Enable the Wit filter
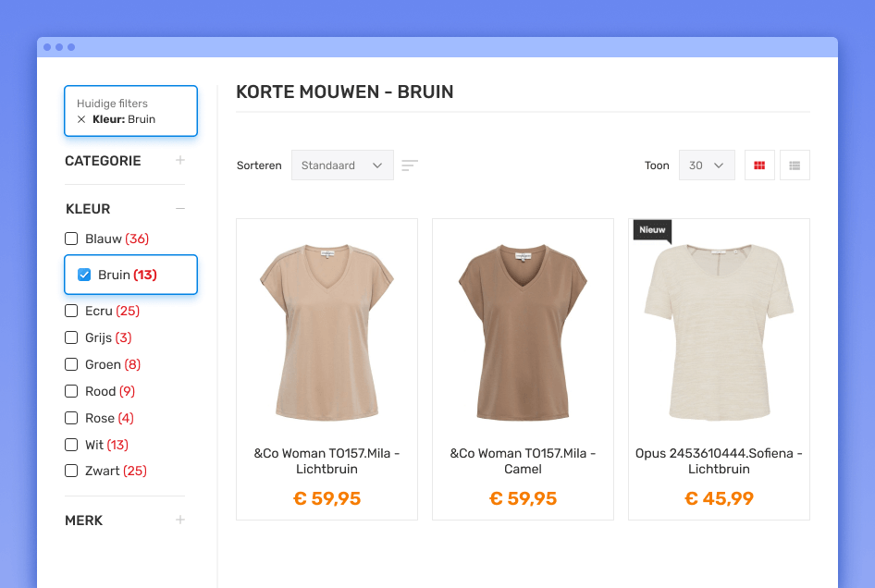 [71, 445]
